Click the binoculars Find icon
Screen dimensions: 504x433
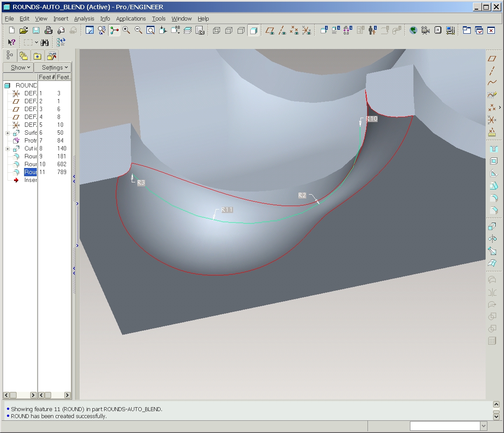click(x=45, y=42)
